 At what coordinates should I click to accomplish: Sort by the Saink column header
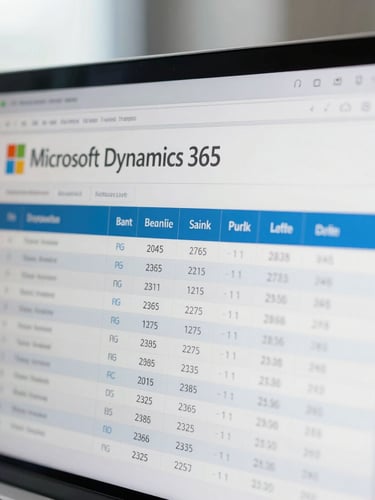[200, 225]
